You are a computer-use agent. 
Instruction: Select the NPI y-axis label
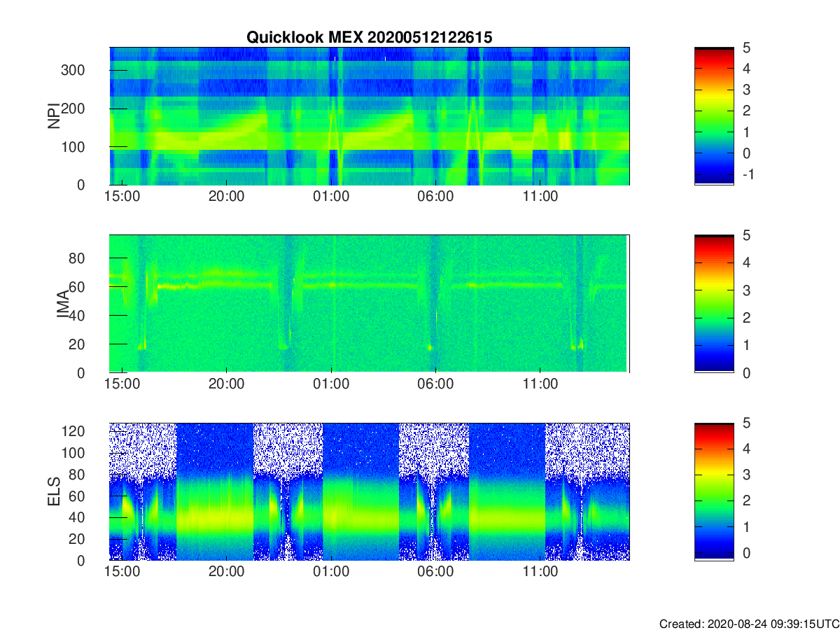click(x=52, y=116)
